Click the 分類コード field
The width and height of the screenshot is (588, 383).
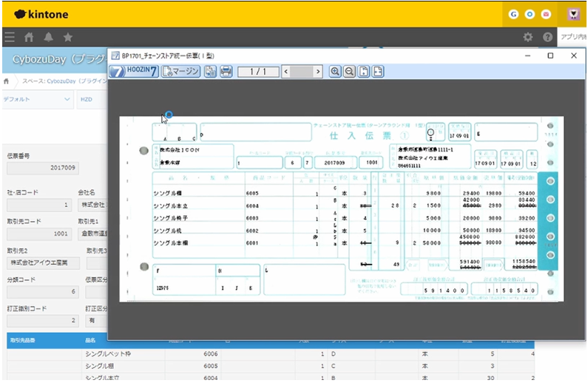[x=43, y=291]
